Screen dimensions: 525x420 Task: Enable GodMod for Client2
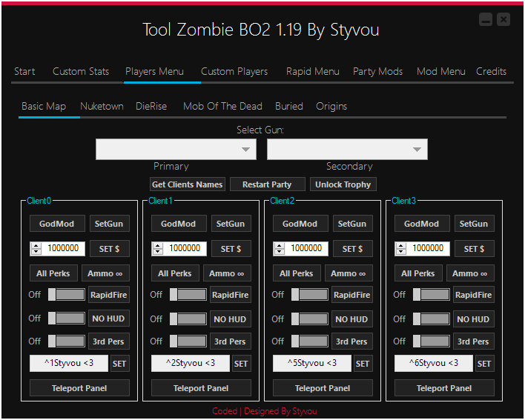(x=300, y=224)
